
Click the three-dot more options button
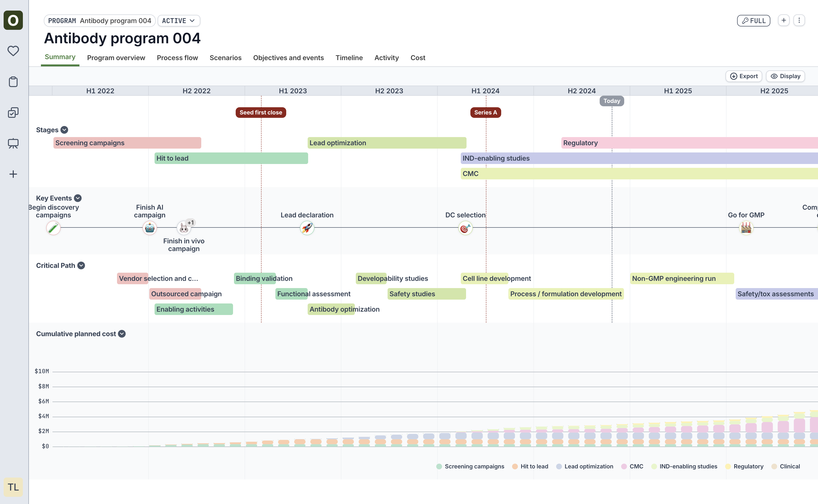click(x=799, y=20)
